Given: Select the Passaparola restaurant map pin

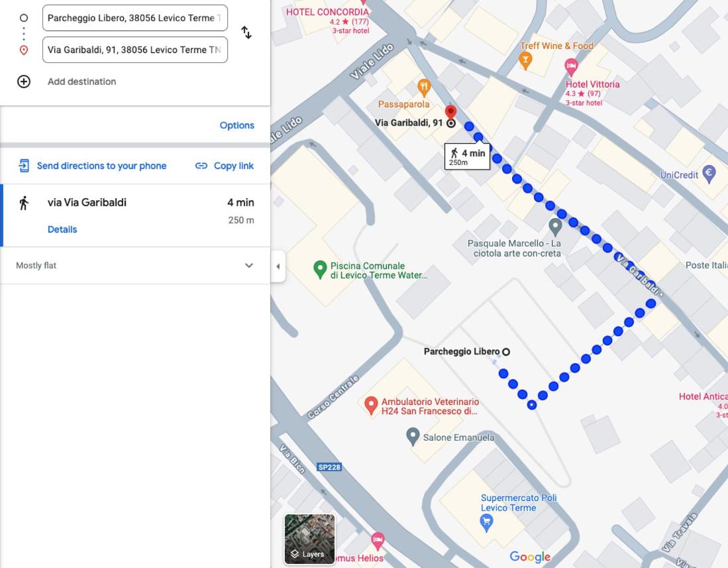Looking at the screenshot, I should [x=423, y=87].
